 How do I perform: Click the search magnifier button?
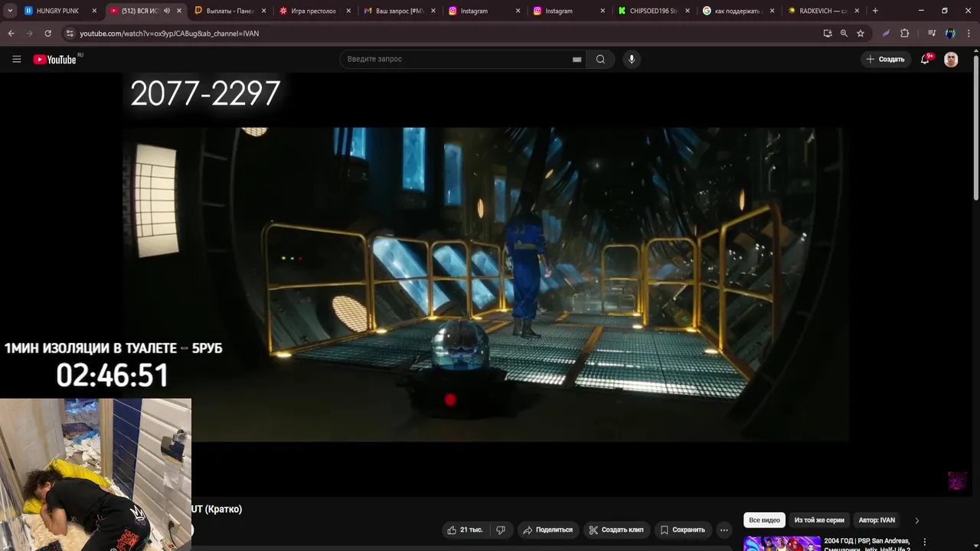click(x=600, y=59)
